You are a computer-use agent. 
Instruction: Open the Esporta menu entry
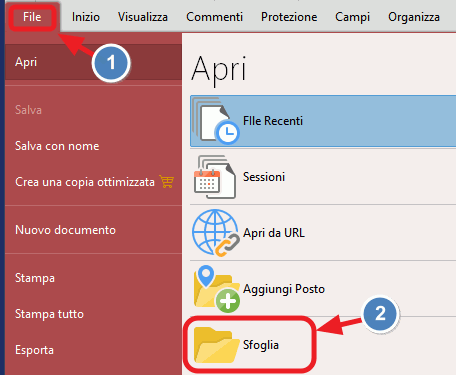click(34, 350)
